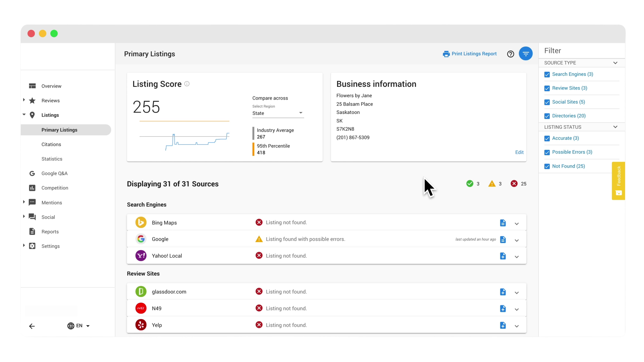The height and width of the screenshot is (362, 644).
Task: Click the Print Listings Report icon
Action: 446,54
